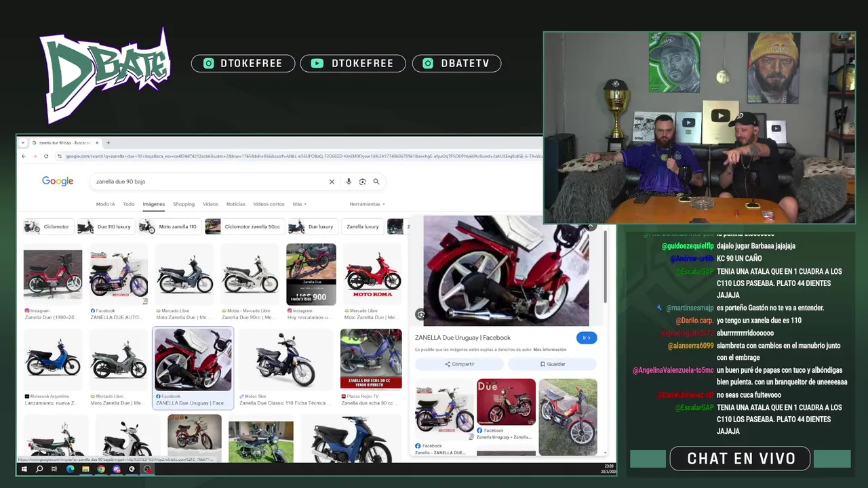Screen dimensions: 868x488
Task: Click the browser back arrow
Action: point(24,156)
